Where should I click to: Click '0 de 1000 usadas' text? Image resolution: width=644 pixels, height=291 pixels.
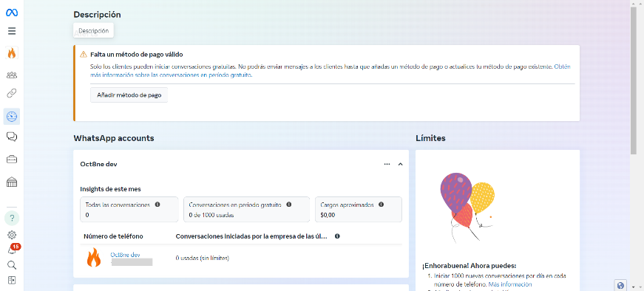click(211, 215)
